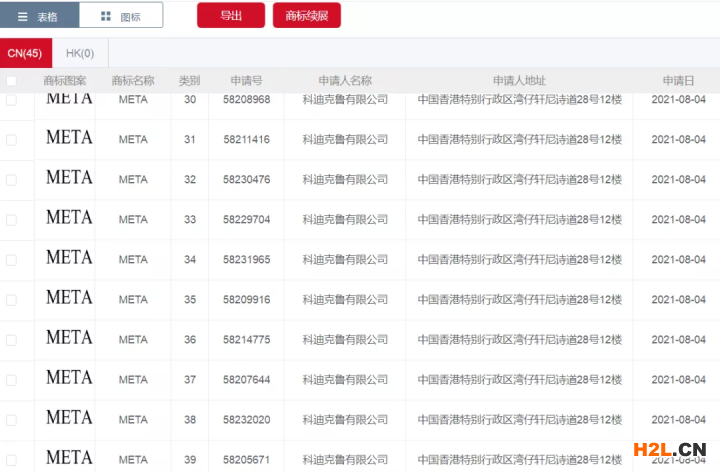Click META trademark image in class 35 row

point(69,298)
